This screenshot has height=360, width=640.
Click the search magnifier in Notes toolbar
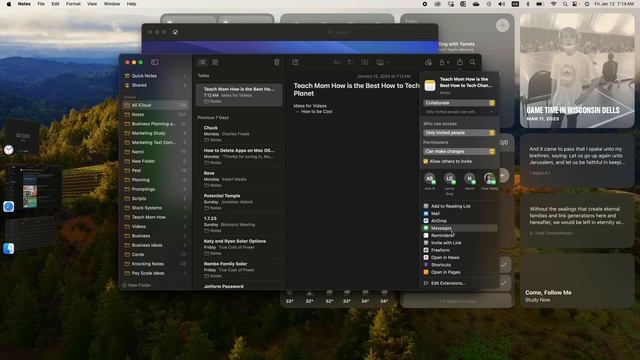point(473,62)
